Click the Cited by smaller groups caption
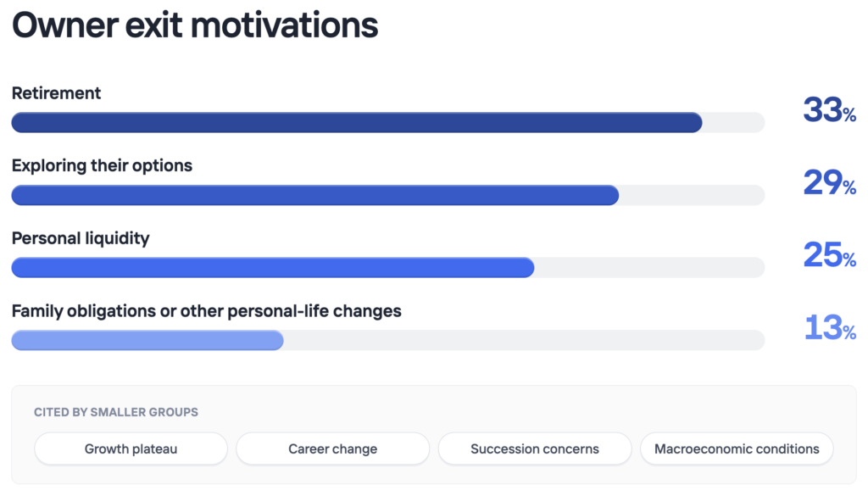This screenshot has width=868, height=496. 115,412
